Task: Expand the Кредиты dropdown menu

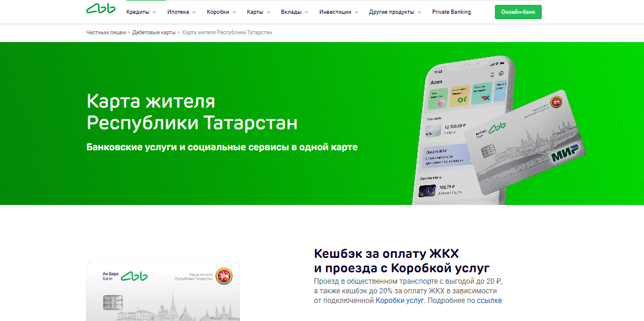Action: [x=141, y=12]
